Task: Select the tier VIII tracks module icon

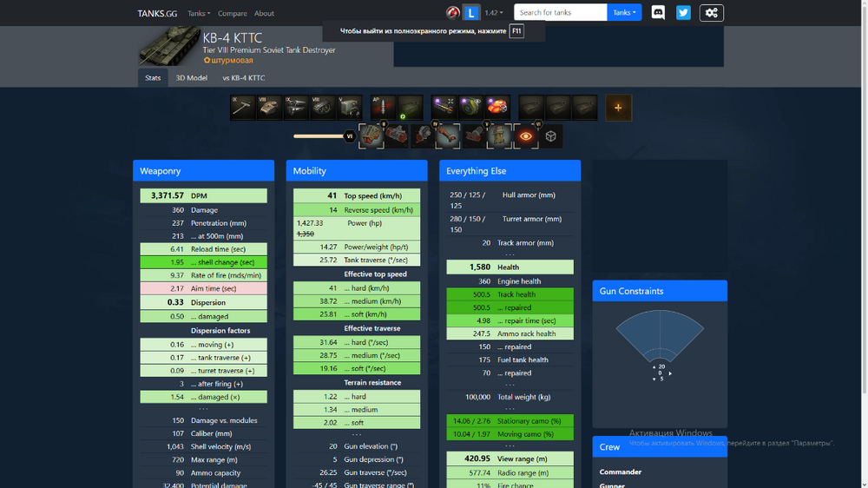Action: (322, 108)
